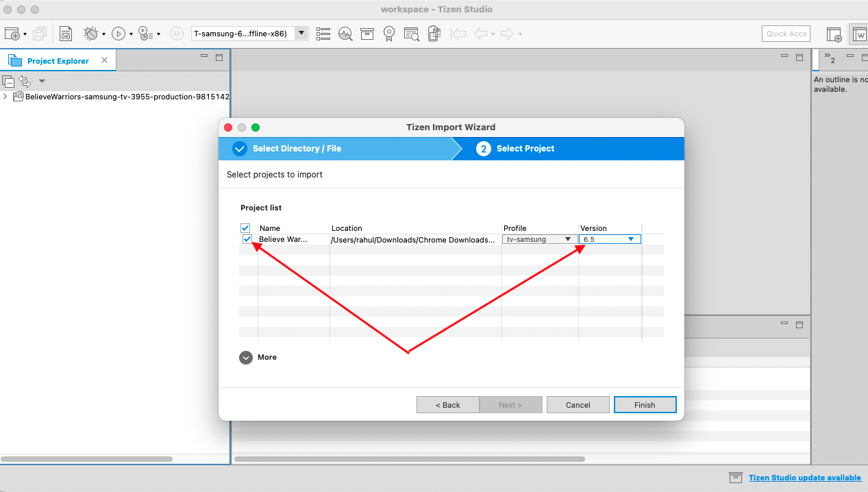Open the tv-samsung Profile dropdown
868x492 pixels.
coord(539,239)
